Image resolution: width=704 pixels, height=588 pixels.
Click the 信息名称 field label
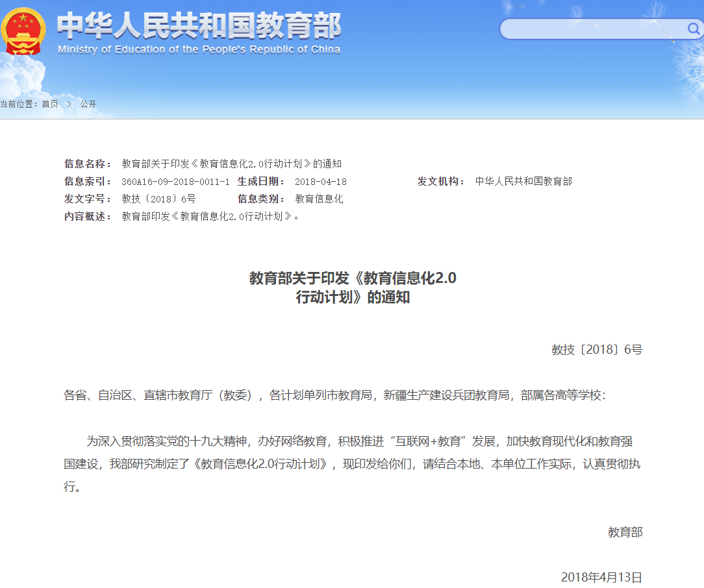pyautogui.click(x=88, y=164)
